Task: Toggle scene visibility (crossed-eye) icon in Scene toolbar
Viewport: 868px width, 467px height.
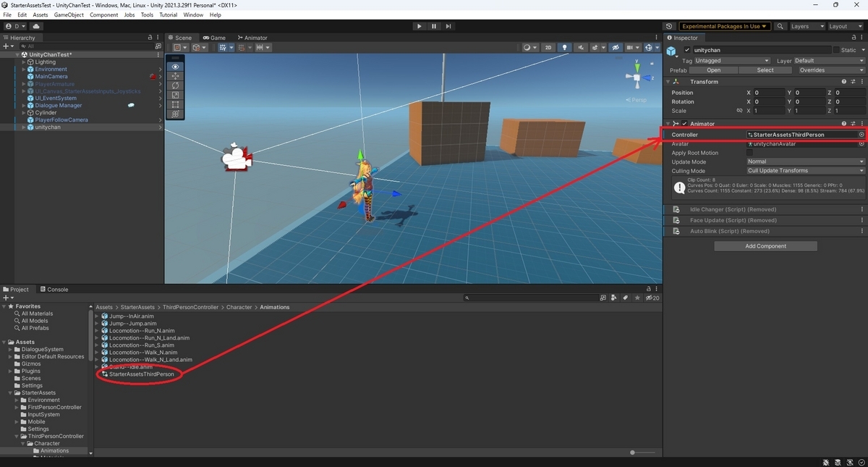Action: click(x=616, y=48)
